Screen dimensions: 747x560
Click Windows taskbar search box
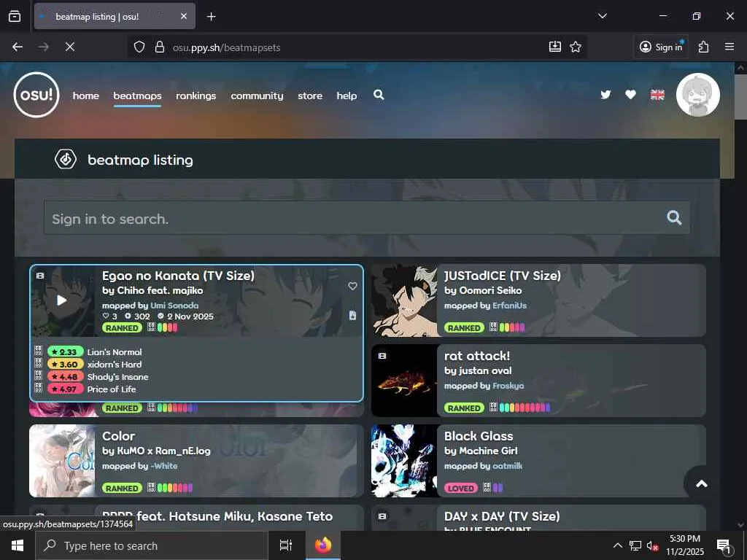(152, 545)
